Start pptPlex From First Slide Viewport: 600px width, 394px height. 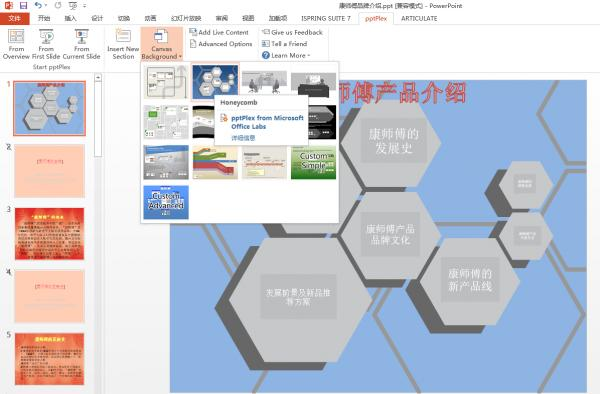46,44
